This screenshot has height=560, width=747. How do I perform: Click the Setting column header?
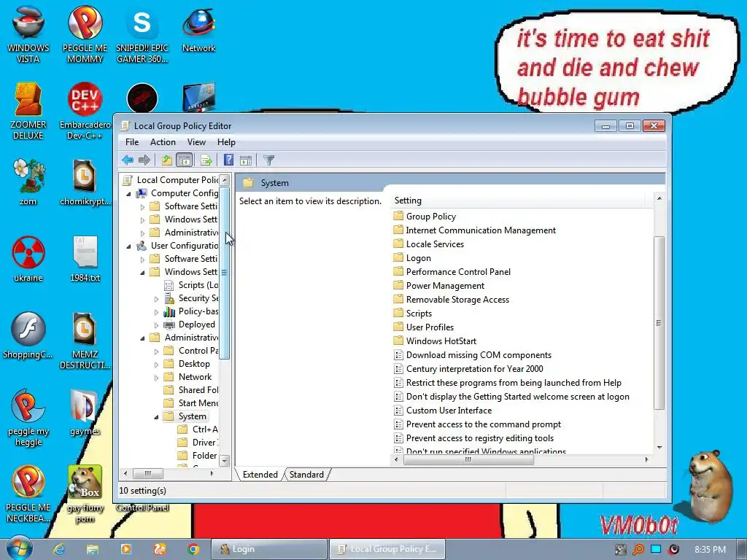point(519,201)
